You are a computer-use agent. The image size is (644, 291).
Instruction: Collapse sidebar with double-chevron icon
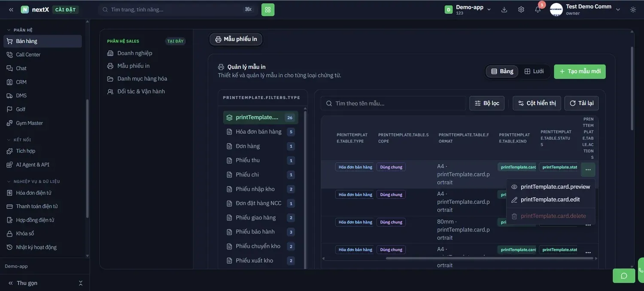[x=11, y=9]
